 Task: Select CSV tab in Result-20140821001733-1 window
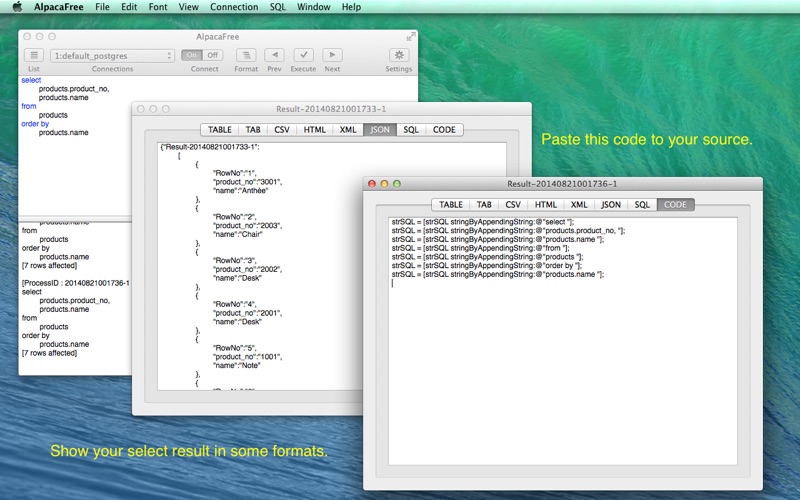[282, 130]
